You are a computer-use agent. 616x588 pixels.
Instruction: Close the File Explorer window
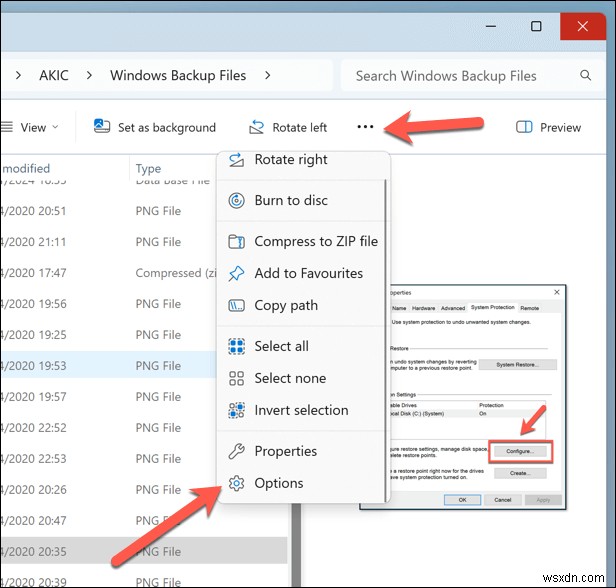tap(583, 26)
